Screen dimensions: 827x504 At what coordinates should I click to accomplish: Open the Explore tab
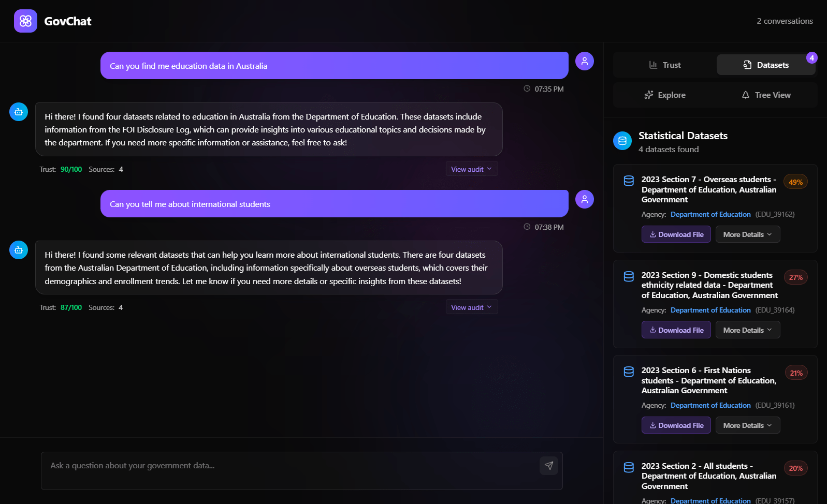[x=665, y=95]
